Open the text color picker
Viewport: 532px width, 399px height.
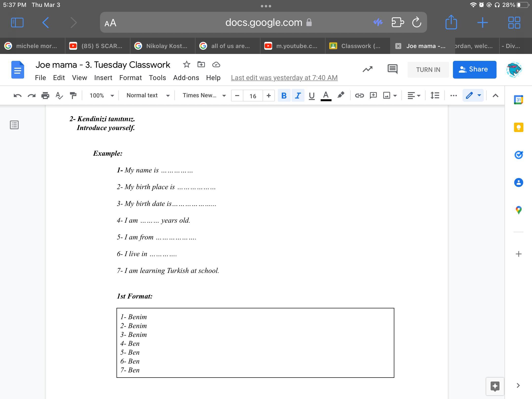tap(326, 96)
